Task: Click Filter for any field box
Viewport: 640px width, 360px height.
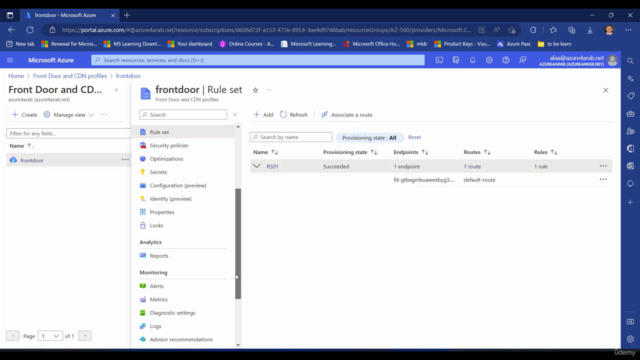Action: point(68,133)
